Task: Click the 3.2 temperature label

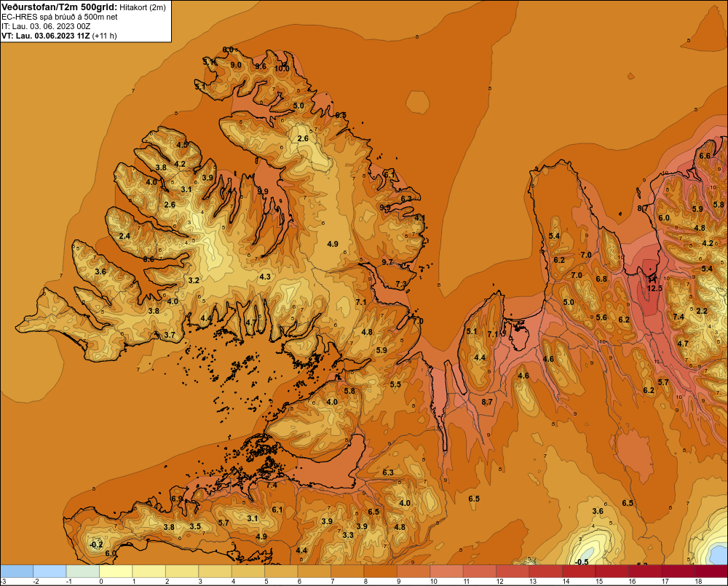Action: click(194, 280)
